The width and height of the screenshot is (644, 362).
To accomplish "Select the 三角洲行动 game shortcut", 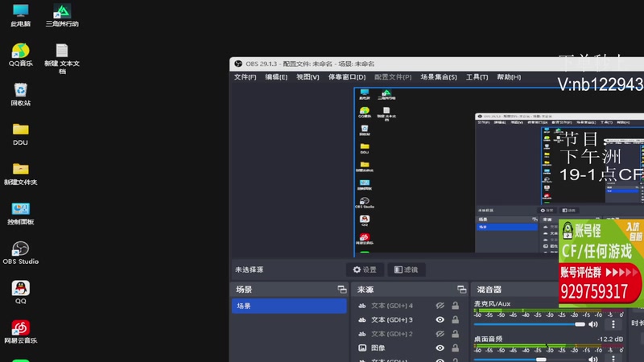I will coord(62,15).
